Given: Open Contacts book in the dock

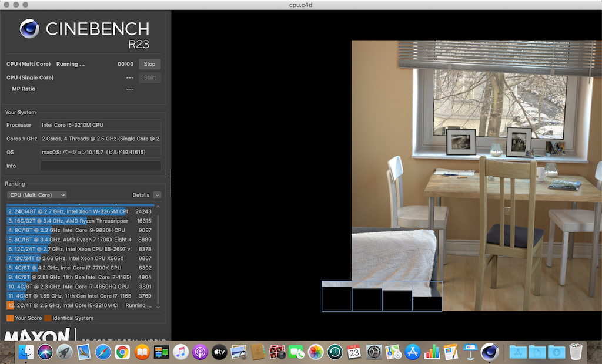Looking at the screenshot, I should 258,352.
